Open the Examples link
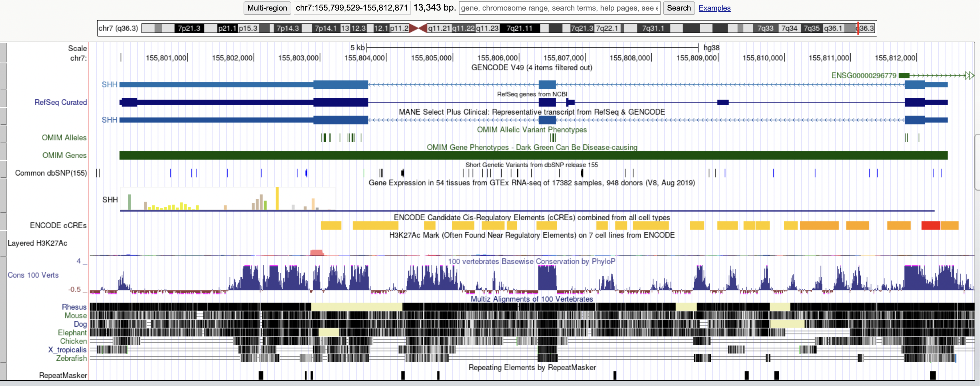The image size is (980, 386). 714,8
